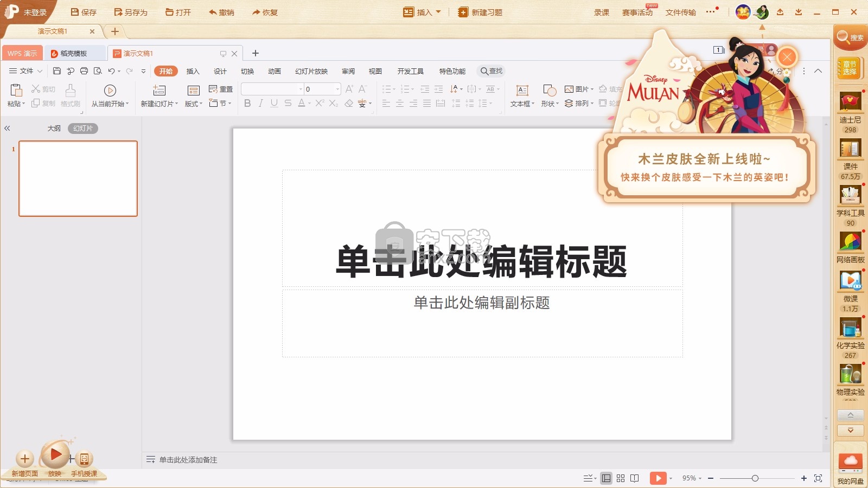Increase font size with A+ icon
The height and width of the screenshot is (488, 868).
point(349,89)
